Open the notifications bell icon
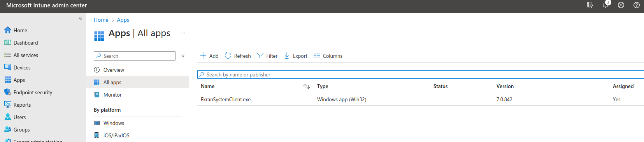644x142 pixels. (605, 5)
